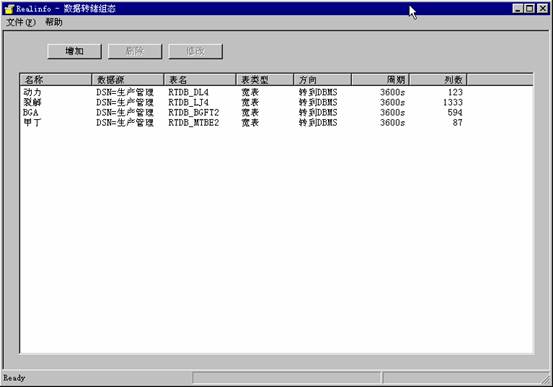553x387 pixels.
Task: Maximize the Realinfo window
Action: click(x=530, y=8)
